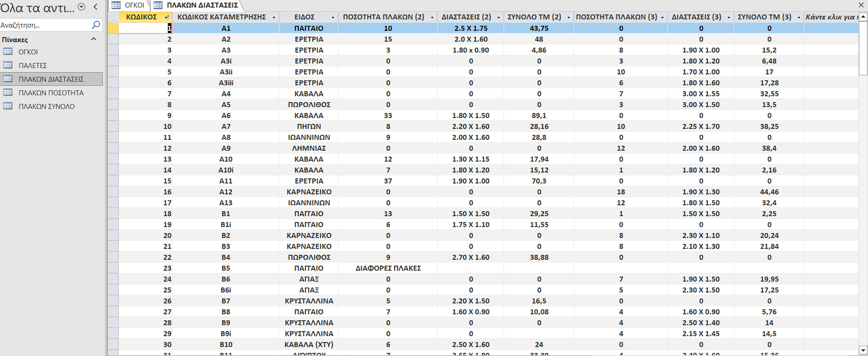The width and height of the screenshot is (868, 356).
Task: Click the 44,46 total cell in row A12
Action: pos(769,192)
